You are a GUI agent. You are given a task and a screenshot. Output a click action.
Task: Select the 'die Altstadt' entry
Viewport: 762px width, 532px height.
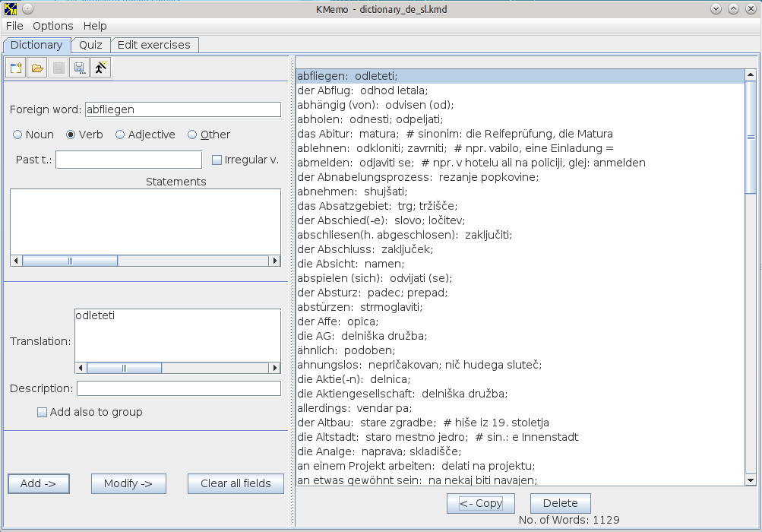pos(520,437)
